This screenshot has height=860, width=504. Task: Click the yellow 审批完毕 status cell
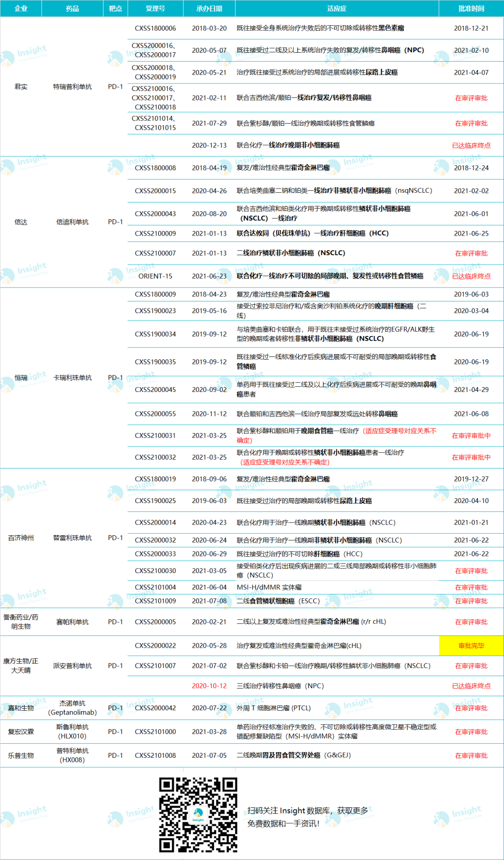click(x=471, y=646)
